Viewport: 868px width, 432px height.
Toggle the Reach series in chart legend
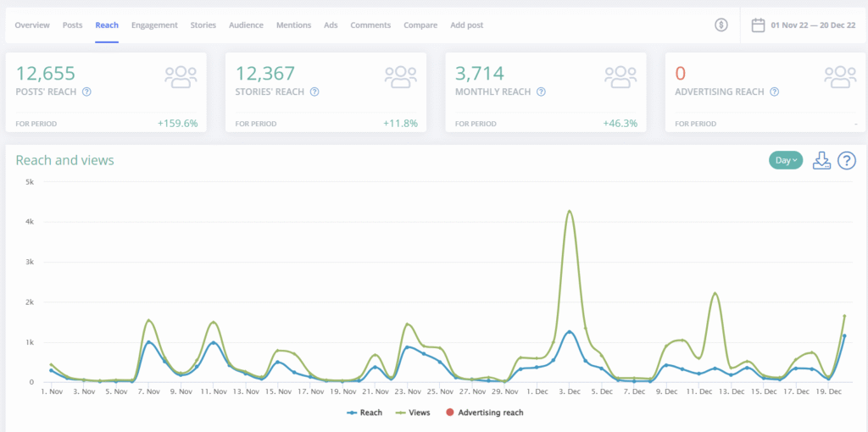tap(364, 413)
